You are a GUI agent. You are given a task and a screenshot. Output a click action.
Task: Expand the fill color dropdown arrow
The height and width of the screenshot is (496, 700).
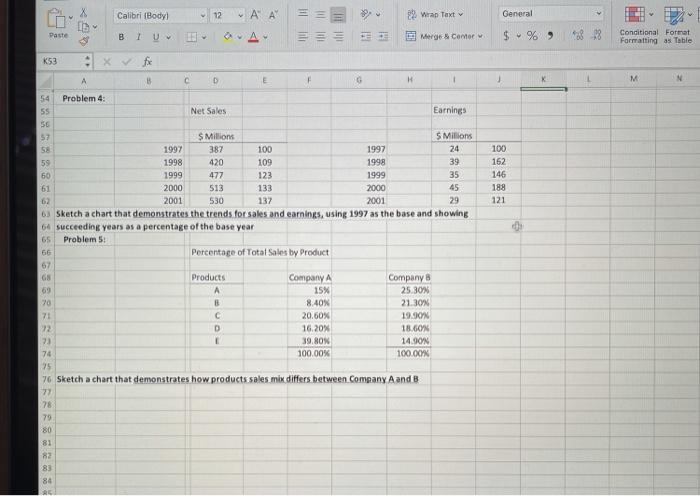(239, 38)
